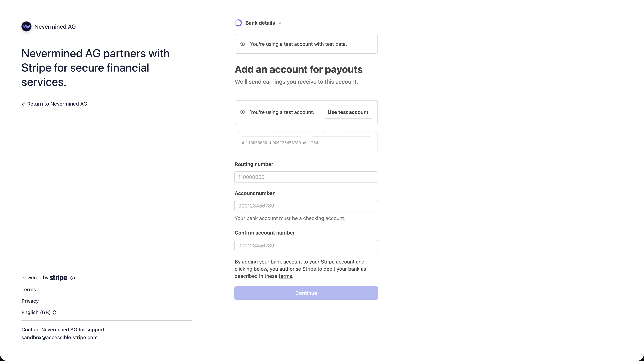Open the underlined terms link

[x=285, y=276]
